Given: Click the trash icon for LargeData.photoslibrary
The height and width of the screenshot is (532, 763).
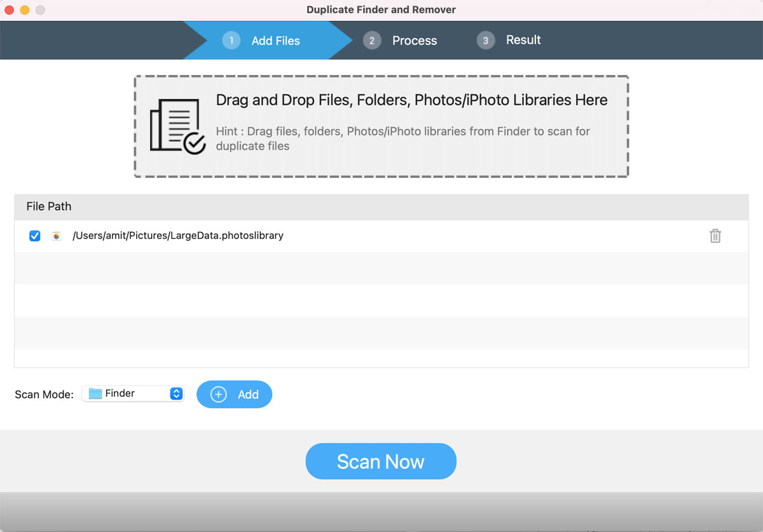Looking at the screenshot, I should [x=715, y=236].
